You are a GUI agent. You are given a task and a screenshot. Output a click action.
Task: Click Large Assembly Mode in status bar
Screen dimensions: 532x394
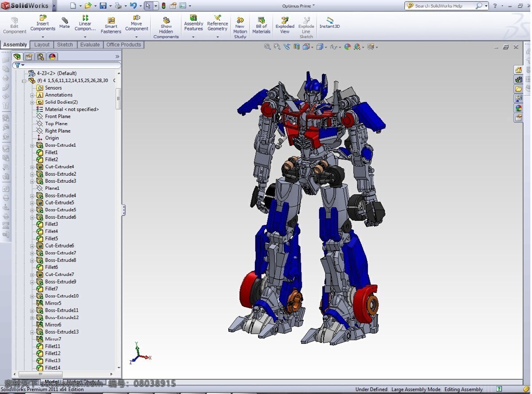pyautogui.click(x=416, y=390)
